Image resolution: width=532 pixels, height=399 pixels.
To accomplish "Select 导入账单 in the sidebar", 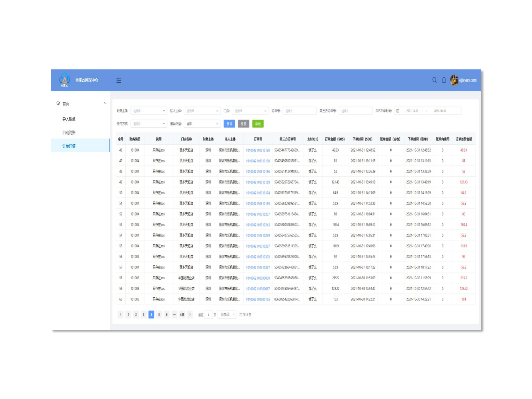I will [69, 119].
